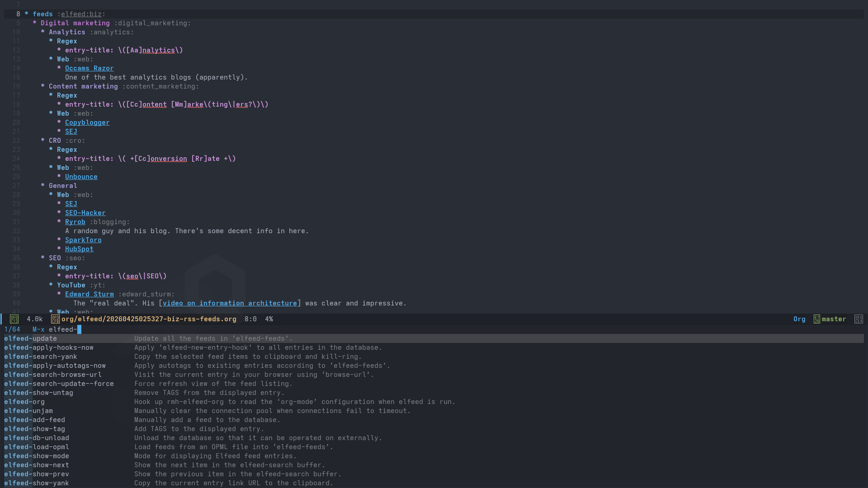Fold the YouTube heading
Image resolution: width=868 pixels, height=488 pixels.
pyautogui.click(x=71, y=285)
